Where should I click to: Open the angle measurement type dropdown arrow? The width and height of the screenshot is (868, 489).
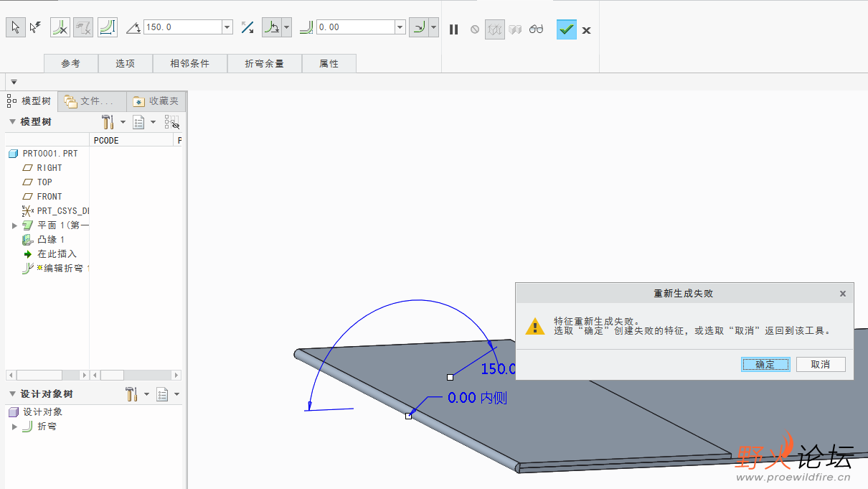(287, 28)
